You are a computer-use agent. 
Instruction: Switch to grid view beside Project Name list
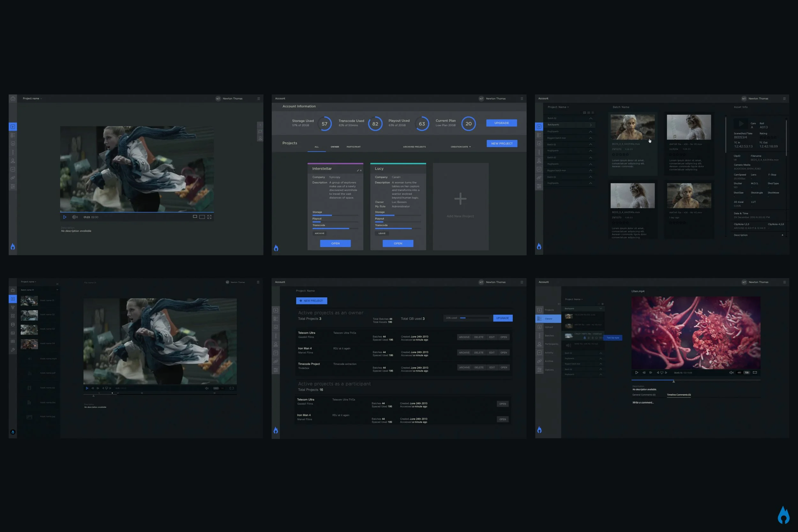[x=584, y=113]
